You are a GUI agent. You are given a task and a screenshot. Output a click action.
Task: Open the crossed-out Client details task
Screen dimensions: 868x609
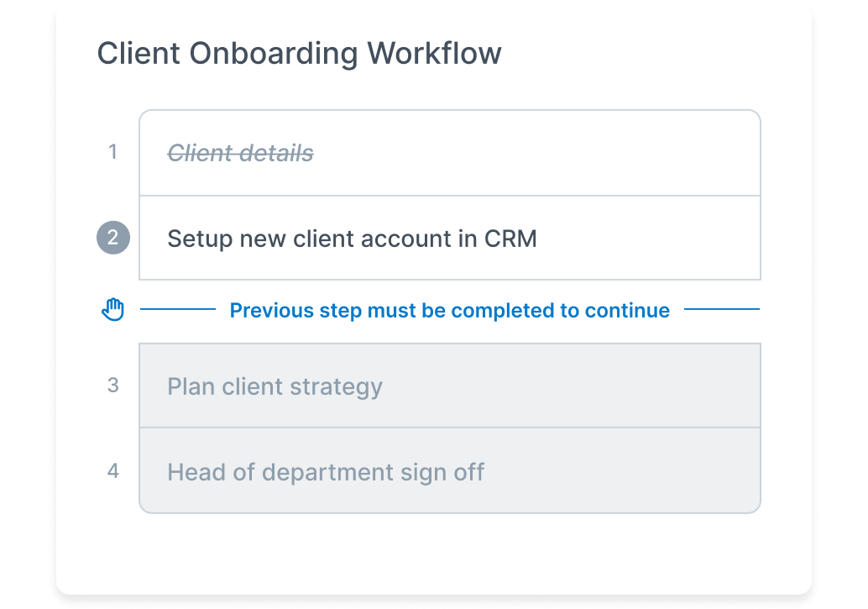(240, 153)
